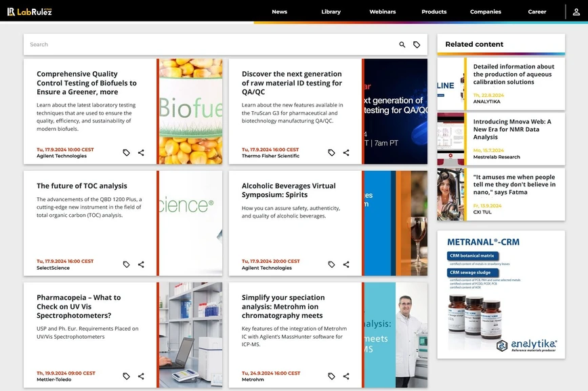Screen dimensions: 588x391
Task: Open Simplify your speciation analysis title
Action: click(283, 306)
